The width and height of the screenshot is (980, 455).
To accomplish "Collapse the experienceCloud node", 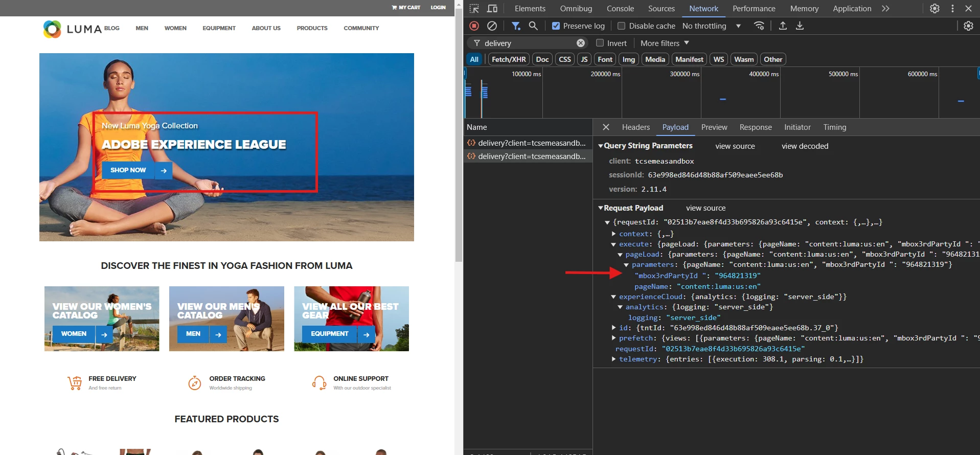I will [613, 297].
